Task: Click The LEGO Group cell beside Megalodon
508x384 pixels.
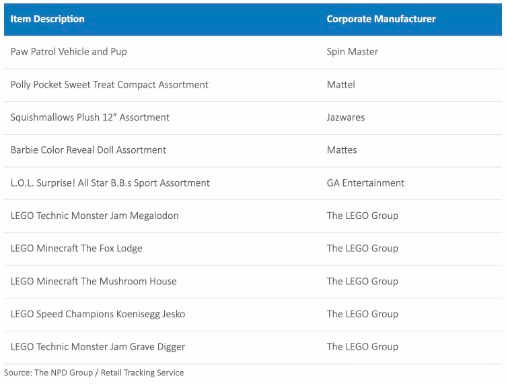Action: (x=363, y=216)
